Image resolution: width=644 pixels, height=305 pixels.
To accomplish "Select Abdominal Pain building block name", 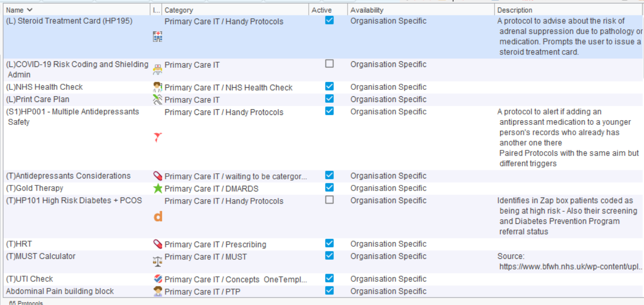I will [x=60, y=292].
